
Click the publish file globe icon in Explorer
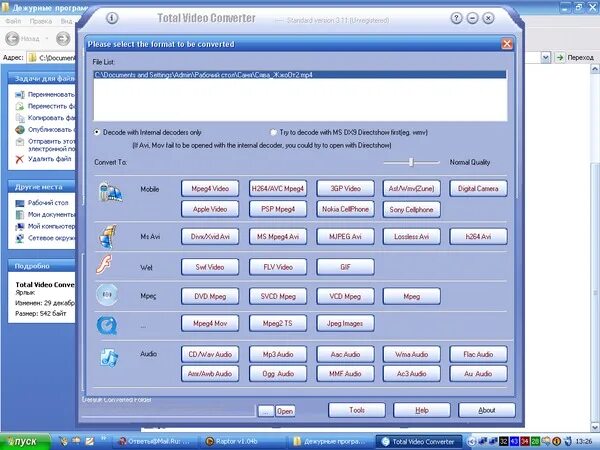pyautogui.click(x=20, y=130)
